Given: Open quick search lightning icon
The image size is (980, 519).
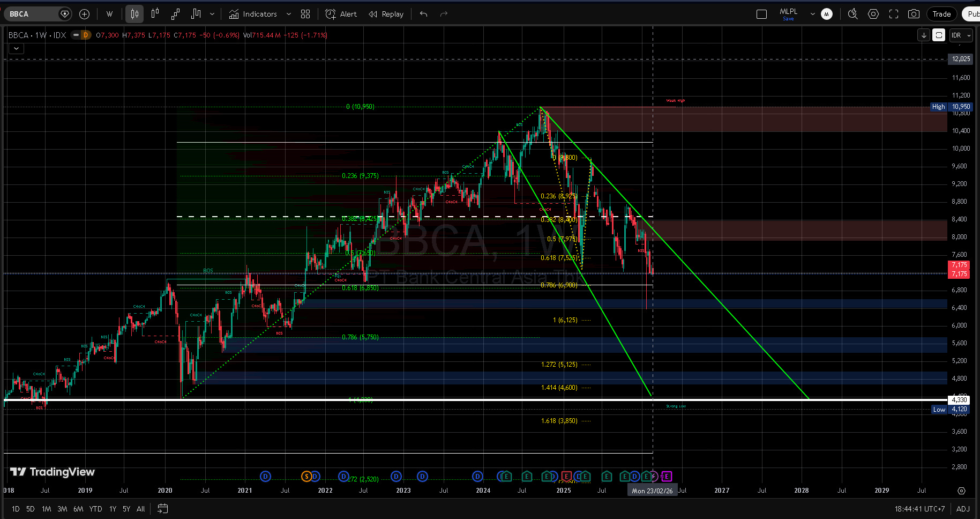Looking at the screenshot, I should tap(853, 14).
